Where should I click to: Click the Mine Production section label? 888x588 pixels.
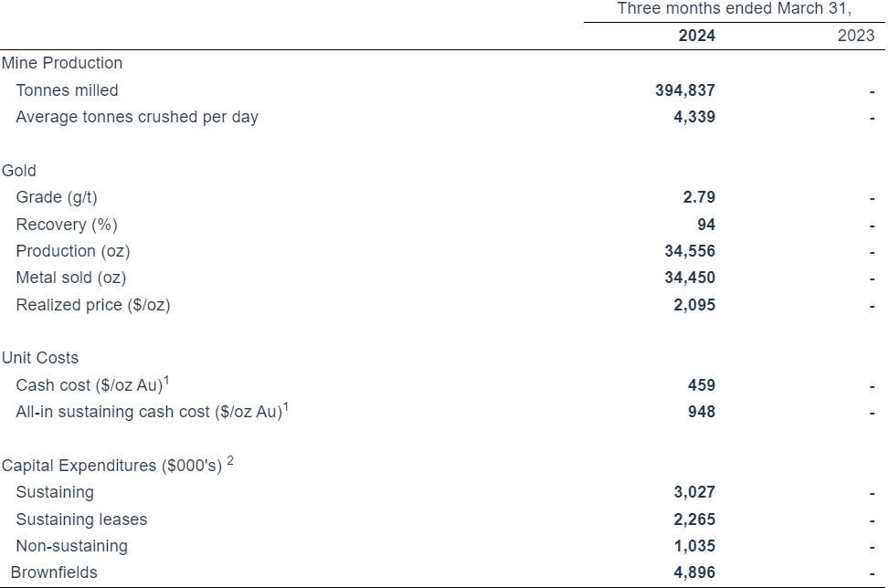click(62, 63)
